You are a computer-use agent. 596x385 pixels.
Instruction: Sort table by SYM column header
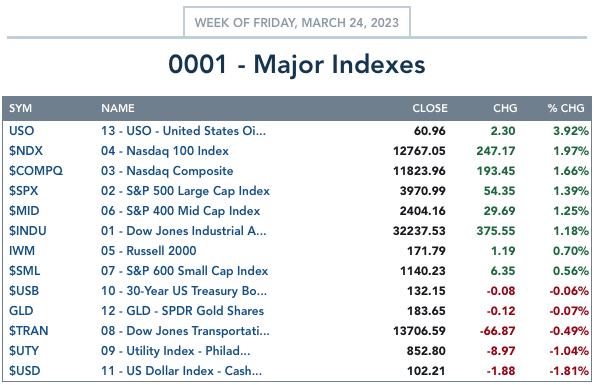[21, 108]
